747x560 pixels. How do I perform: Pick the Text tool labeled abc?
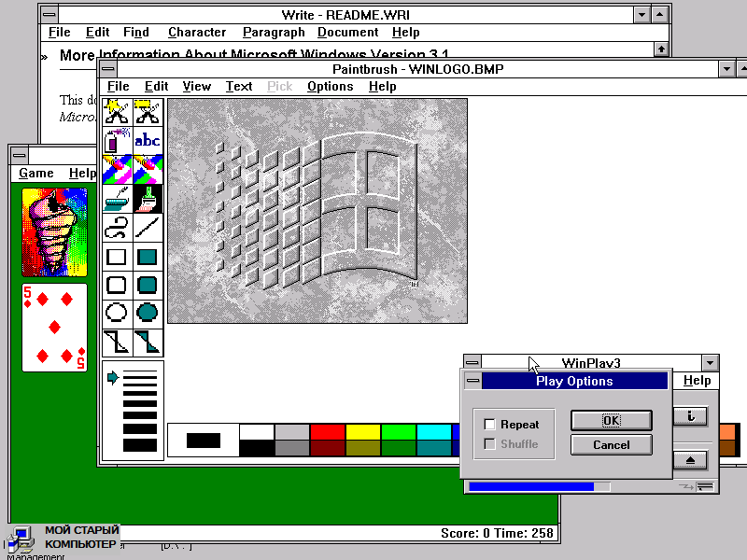[148, 141]
